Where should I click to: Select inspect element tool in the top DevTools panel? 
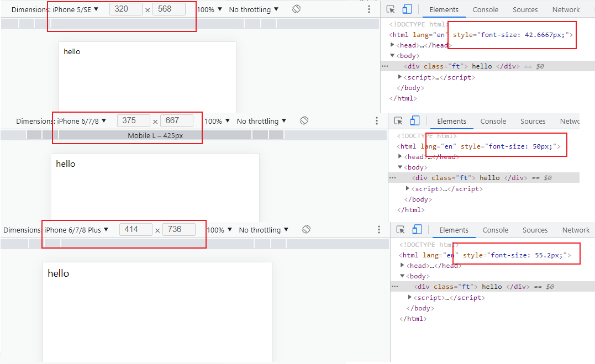coord(391,9)
